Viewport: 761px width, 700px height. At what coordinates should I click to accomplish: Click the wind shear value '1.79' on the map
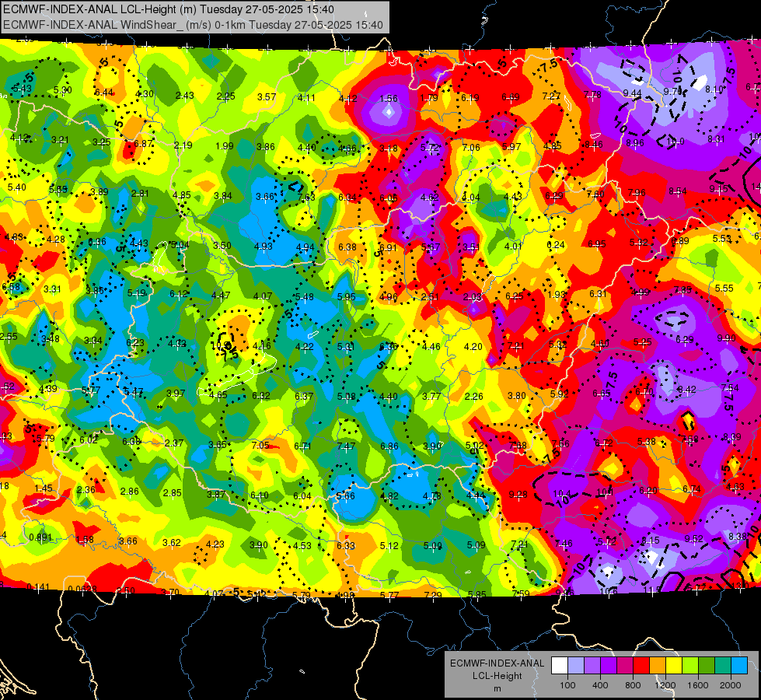click(429, 98)
